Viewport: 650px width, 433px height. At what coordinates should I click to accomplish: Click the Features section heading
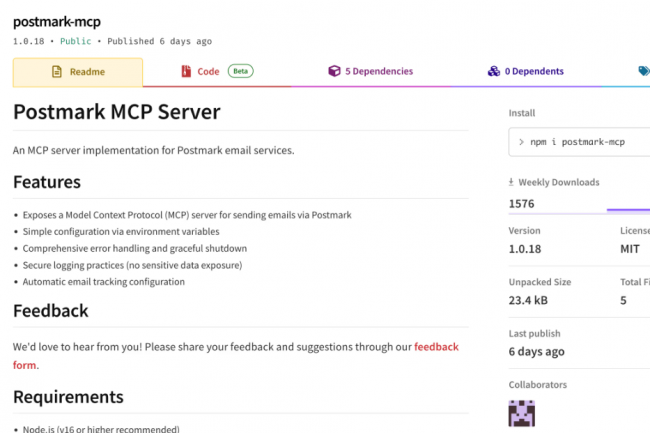[47, 182]
